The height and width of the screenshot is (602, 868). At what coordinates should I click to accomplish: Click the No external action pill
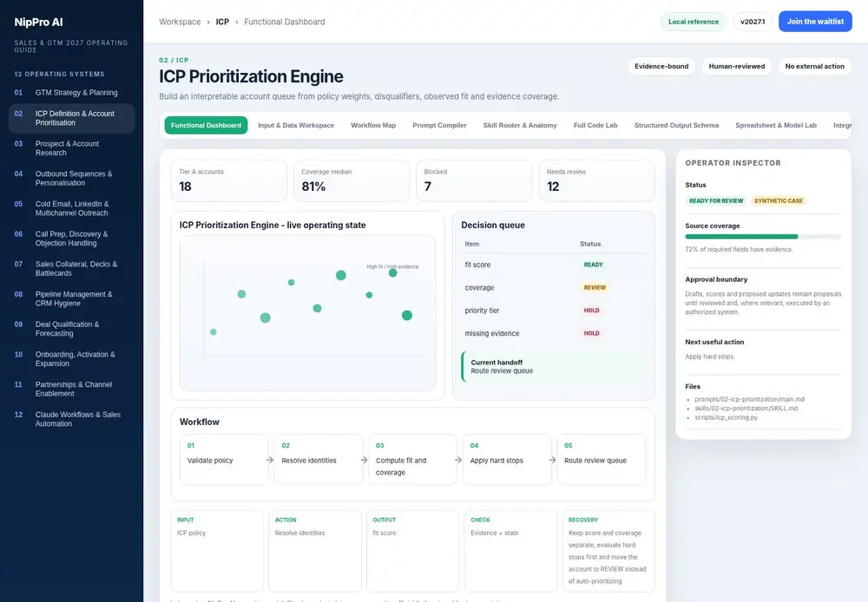(x=814, y=67)
